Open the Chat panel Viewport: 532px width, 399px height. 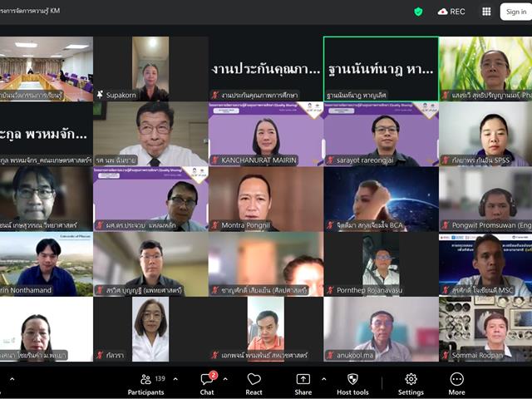click(207, 384)
